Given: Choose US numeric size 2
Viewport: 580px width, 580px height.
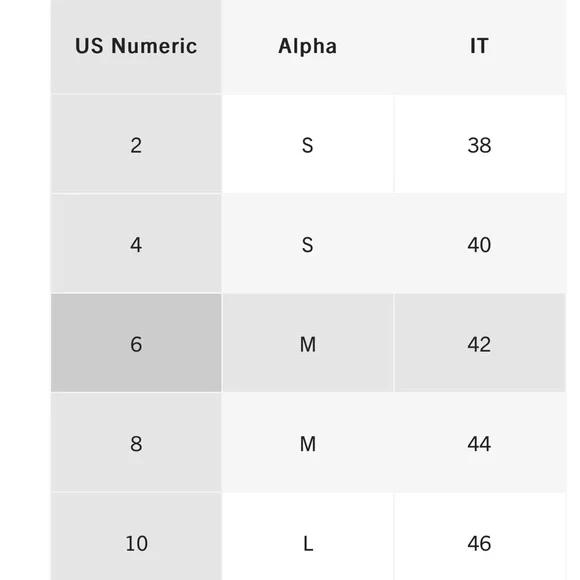Looking at the screenshot, I should click(136, 144).
